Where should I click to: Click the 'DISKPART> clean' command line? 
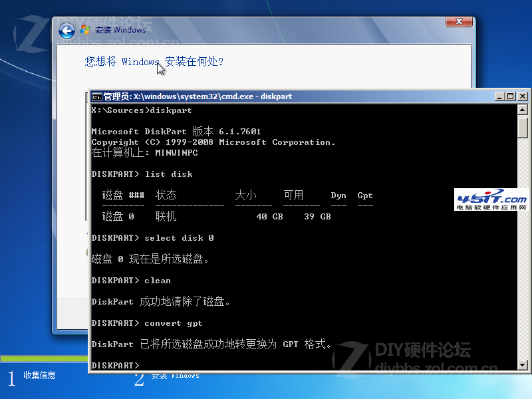[131, 281]
